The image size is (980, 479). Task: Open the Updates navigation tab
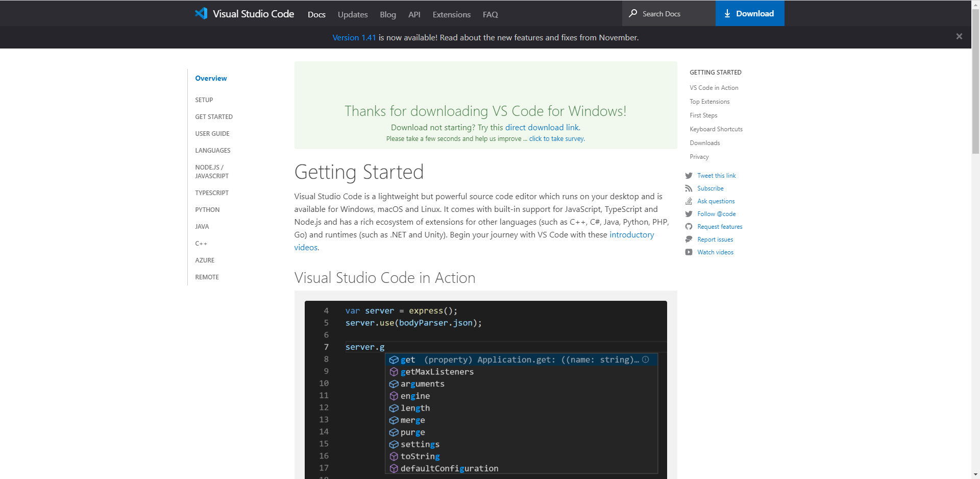(x=353, y=14)
